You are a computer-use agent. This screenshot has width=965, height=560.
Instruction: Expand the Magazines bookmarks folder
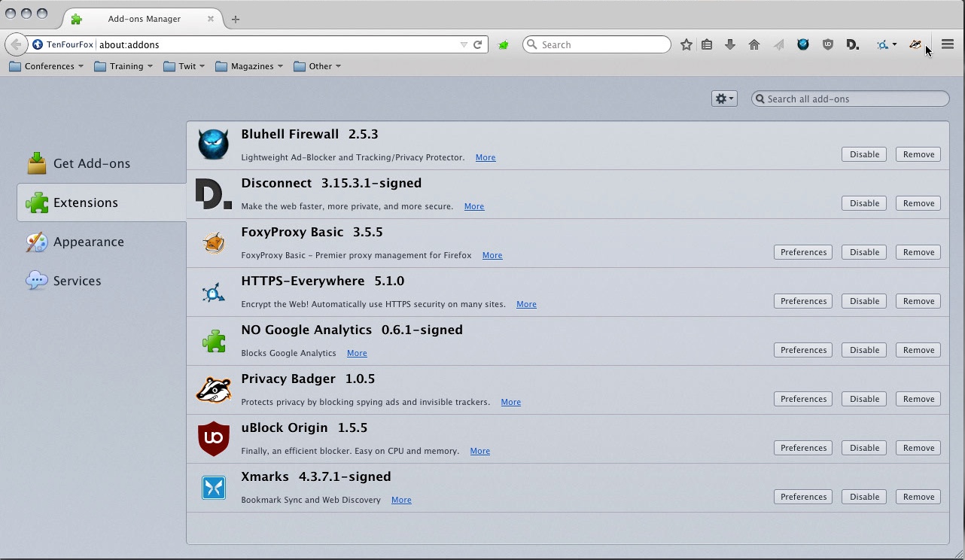click(x=248, y=66)
